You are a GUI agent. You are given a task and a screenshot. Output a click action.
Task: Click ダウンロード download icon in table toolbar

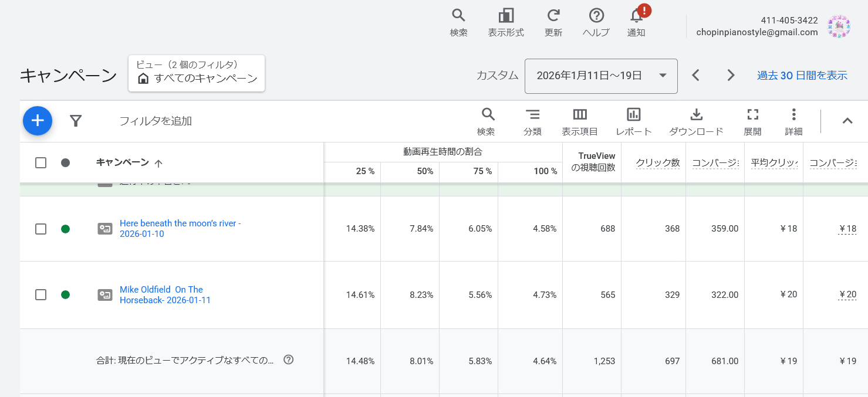tap(696, 115)
